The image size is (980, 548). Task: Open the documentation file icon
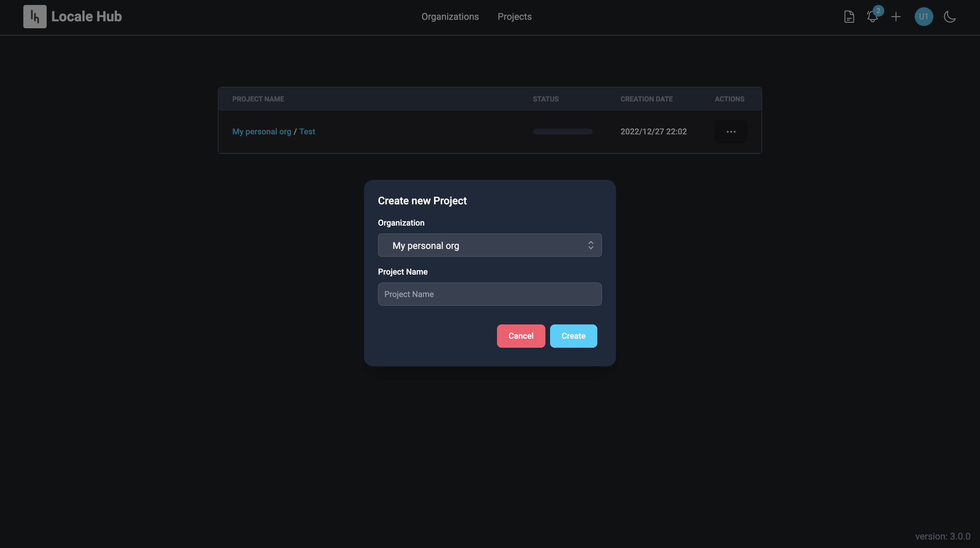coord(849,17)
